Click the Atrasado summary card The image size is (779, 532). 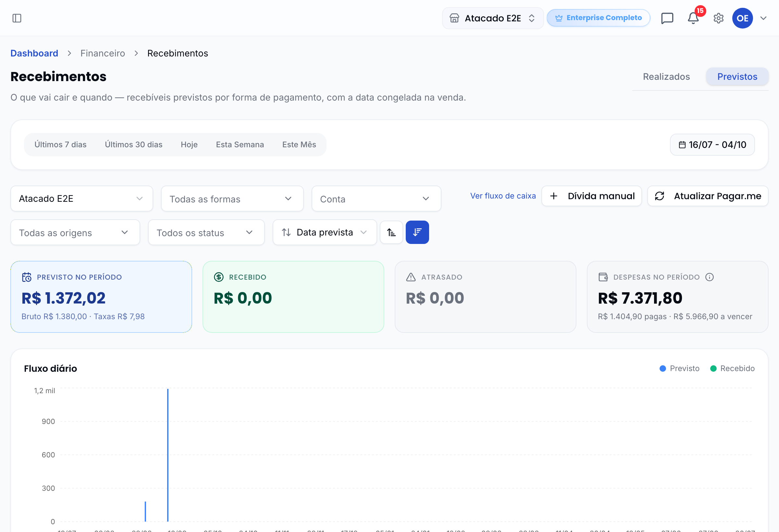[485, 297]
